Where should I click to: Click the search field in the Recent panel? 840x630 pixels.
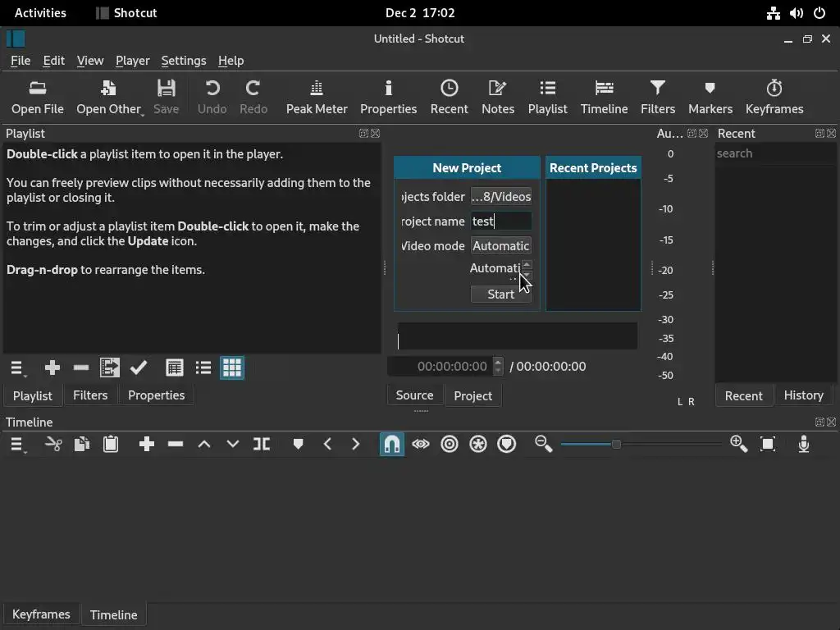click(x=774, y=153)
